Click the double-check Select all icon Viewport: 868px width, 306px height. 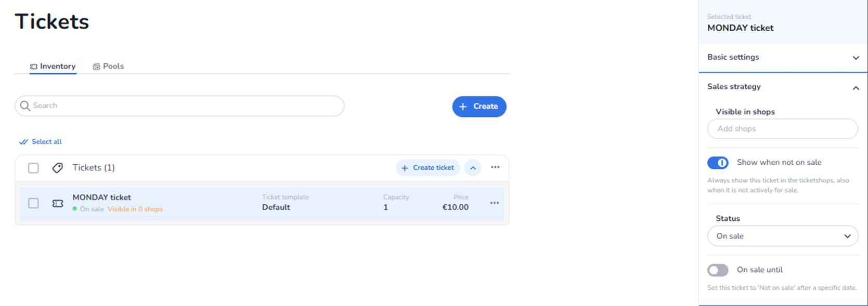(x=23, y=142)
